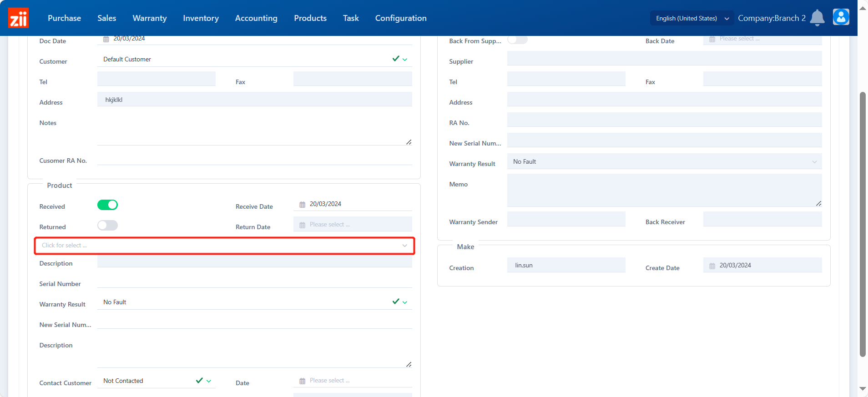The width and height of the screenshot is (868, 397).
Task: Click Address field containing hjklkl
Action: [255, 99]
